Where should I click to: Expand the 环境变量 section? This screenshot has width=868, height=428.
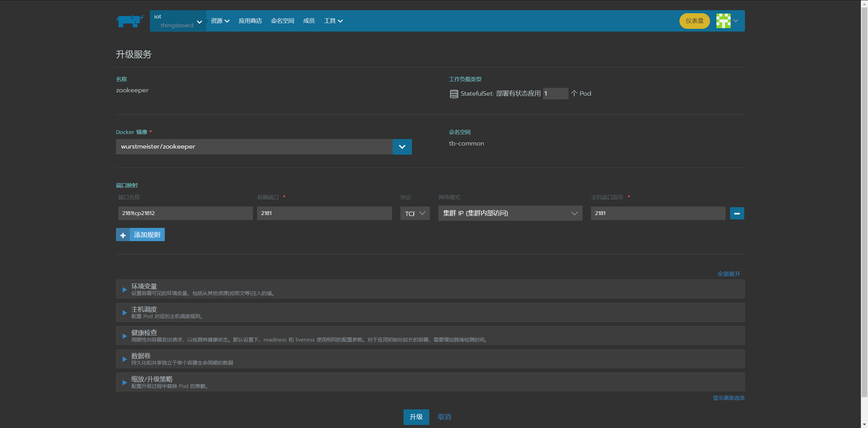[x=430, y=289]
